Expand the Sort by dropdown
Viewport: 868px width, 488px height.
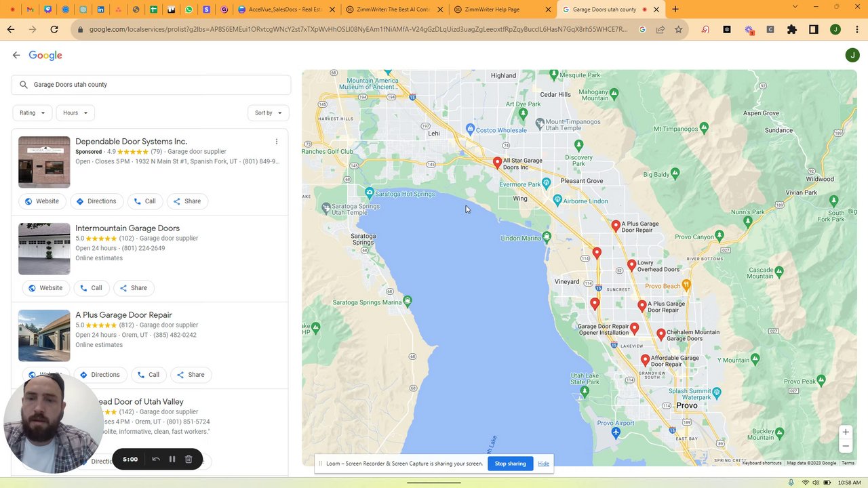269,113
